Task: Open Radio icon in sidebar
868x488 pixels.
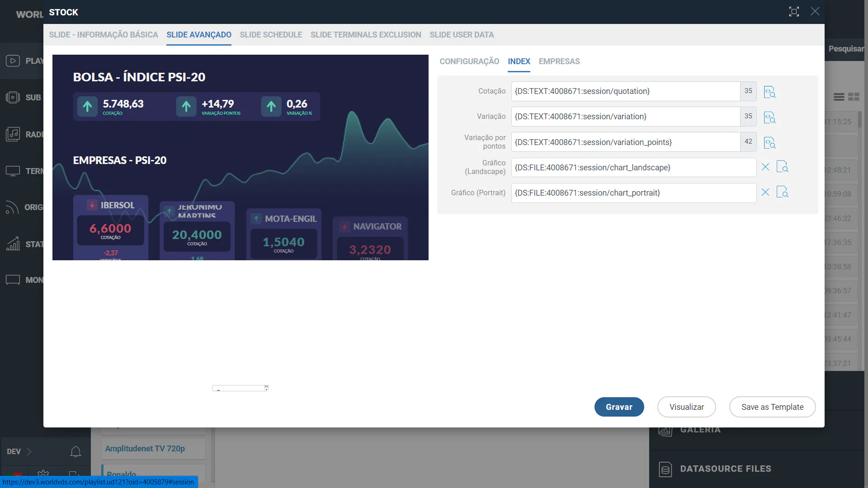Action: 13,134
